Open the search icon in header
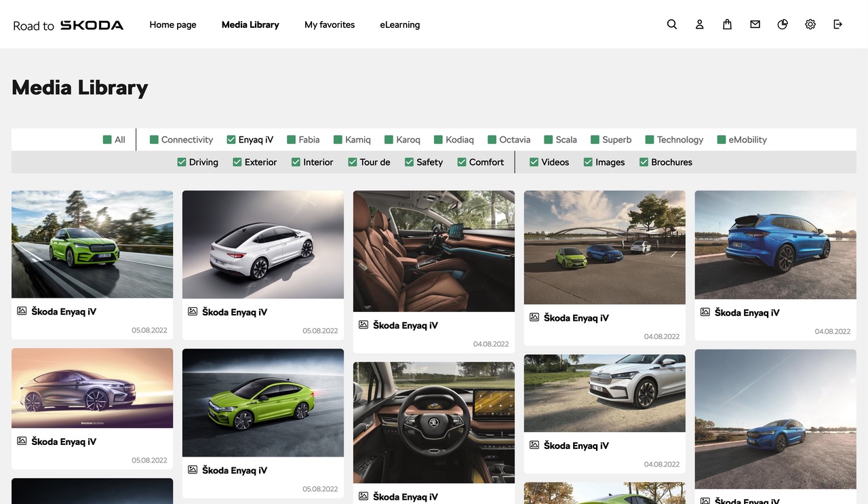The image size is (868, 504). coord(671,24)
